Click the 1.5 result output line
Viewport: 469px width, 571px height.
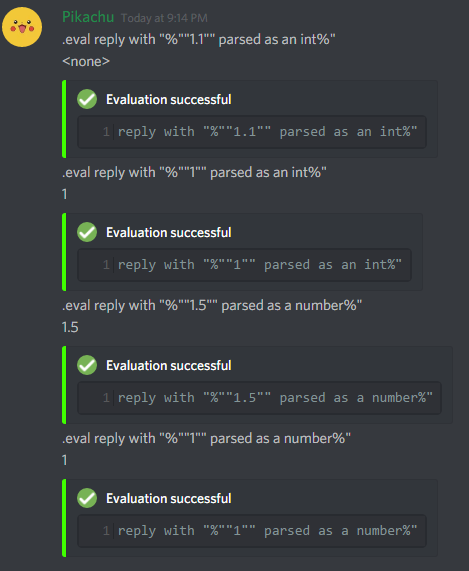pos(70,327)
